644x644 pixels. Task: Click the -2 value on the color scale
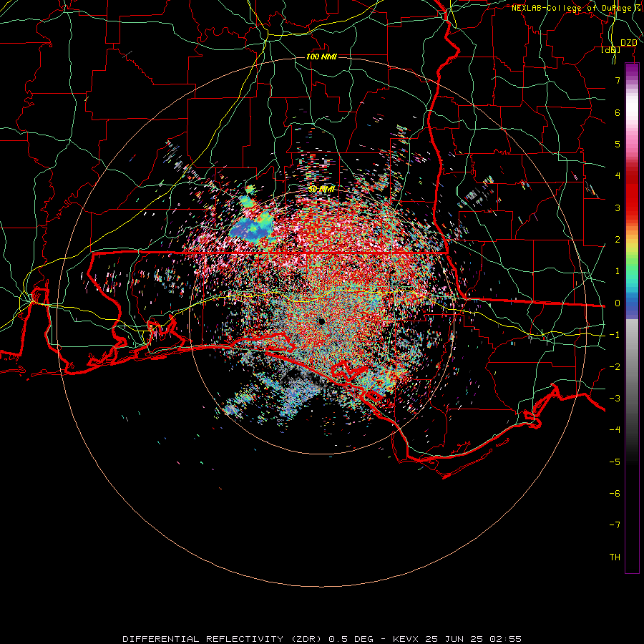[x=615, y=367]
